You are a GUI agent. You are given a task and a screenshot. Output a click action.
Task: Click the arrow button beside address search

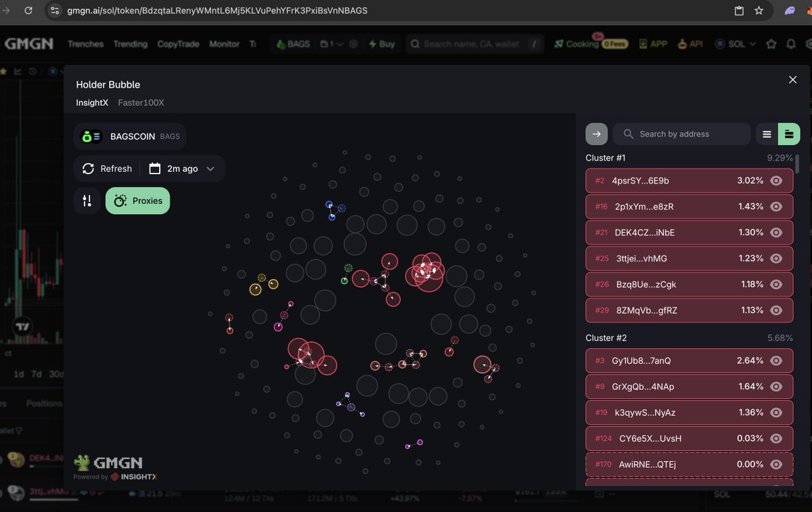click(x=596, y=134)
